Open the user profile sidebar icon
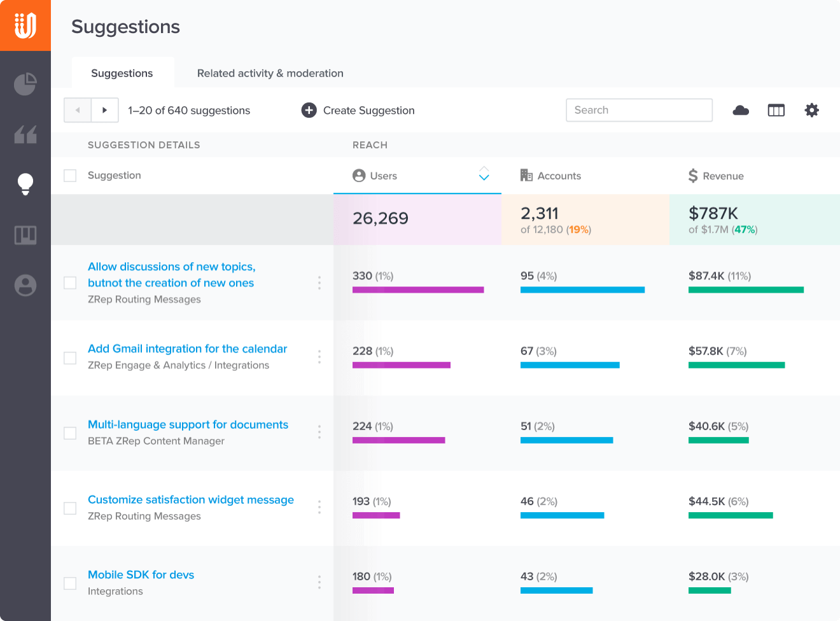 point(25,285)
